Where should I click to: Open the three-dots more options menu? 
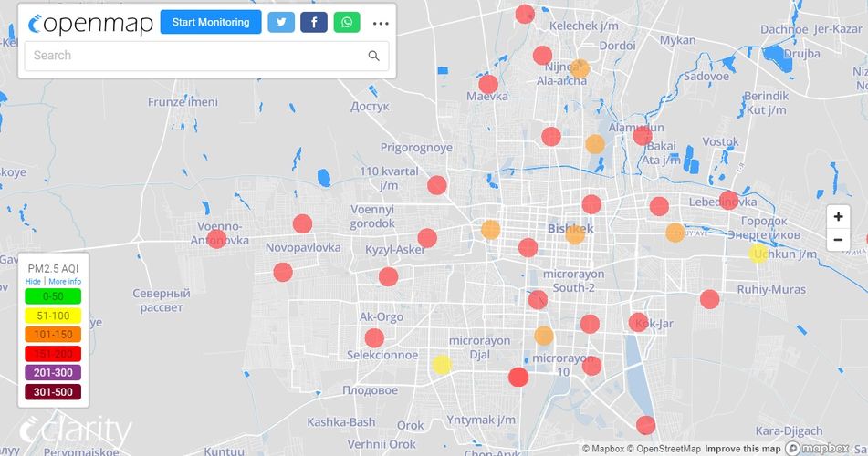pyautogui.click(x=381, y=23)
